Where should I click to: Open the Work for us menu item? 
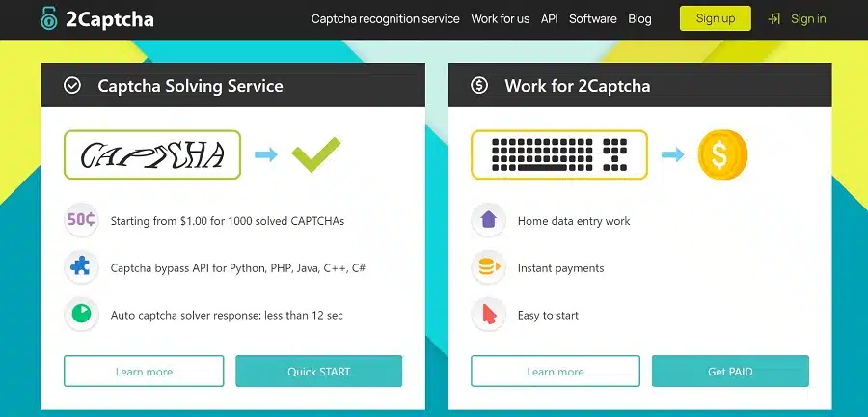[x=500, y=19]
